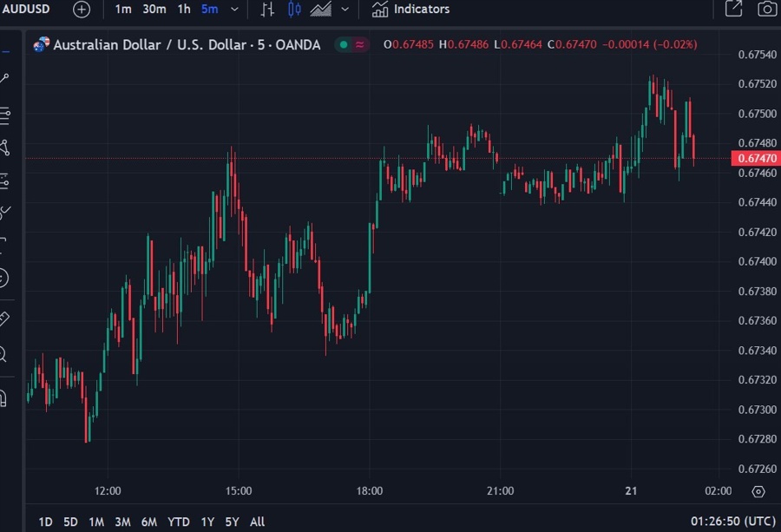Select the 5Y date range

pyautogui.click(x=232, y=522)
